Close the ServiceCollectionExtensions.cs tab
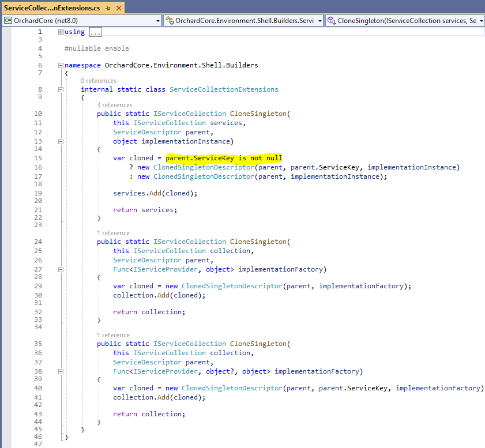485x448 pixels. click(118, 8)
